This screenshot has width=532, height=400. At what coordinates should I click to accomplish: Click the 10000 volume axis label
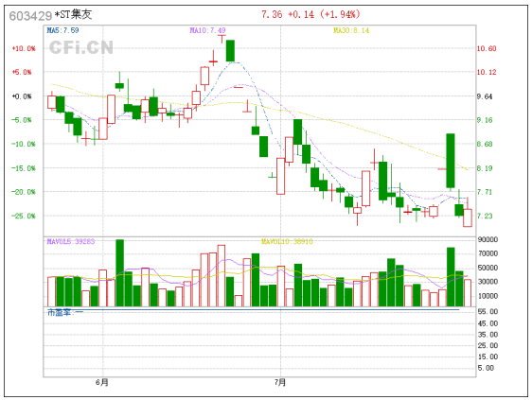pos(488,296)
